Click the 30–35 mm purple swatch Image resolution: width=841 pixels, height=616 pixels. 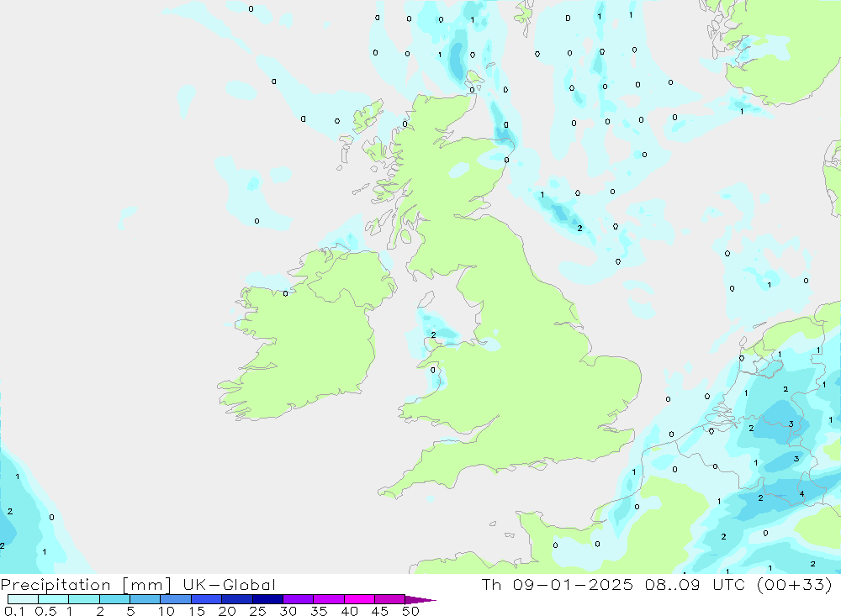[299, 599]
